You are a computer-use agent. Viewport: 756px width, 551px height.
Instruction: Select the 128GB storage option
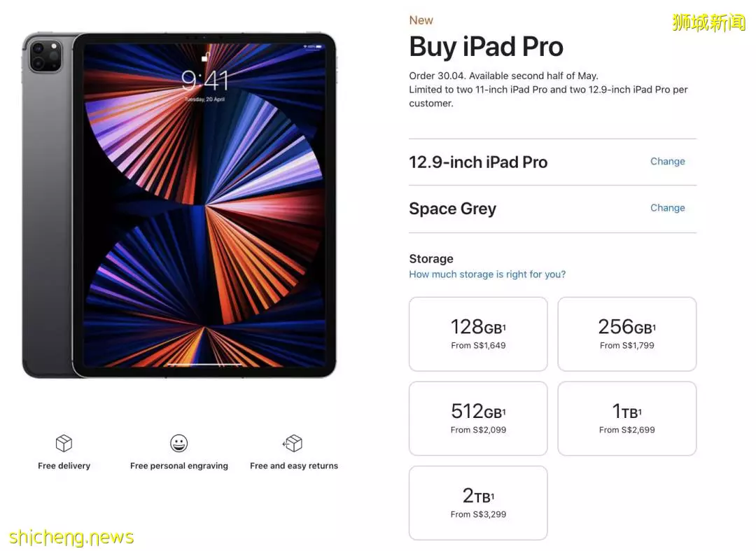(x=478, y=334)
